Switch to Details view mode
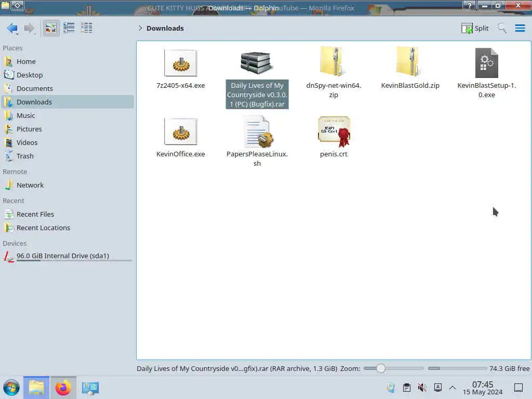 click(x=87, y=28)
